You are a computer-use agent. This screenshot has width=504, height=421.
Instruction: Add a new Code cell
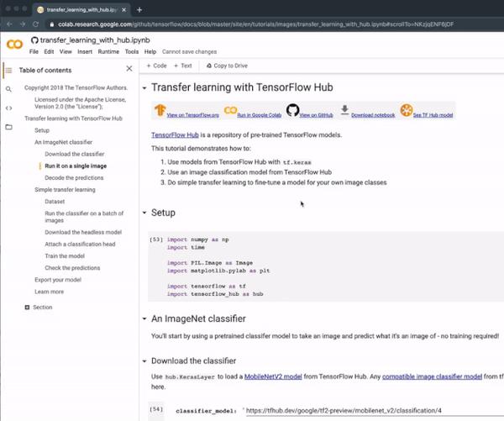[157, 66]
